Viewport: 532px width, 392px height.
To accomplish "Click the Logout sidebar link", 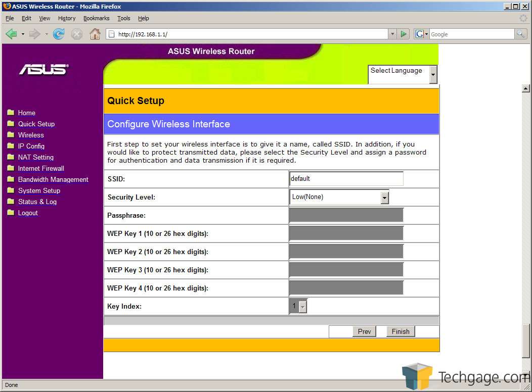I will [x=28, y=213].
